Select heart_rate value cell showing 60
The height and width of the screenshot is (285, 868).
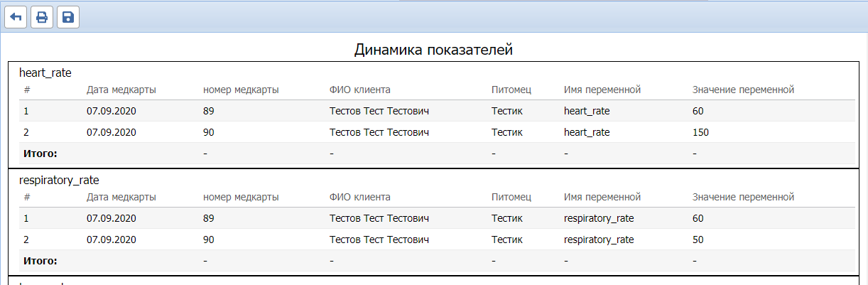[698, 111]
